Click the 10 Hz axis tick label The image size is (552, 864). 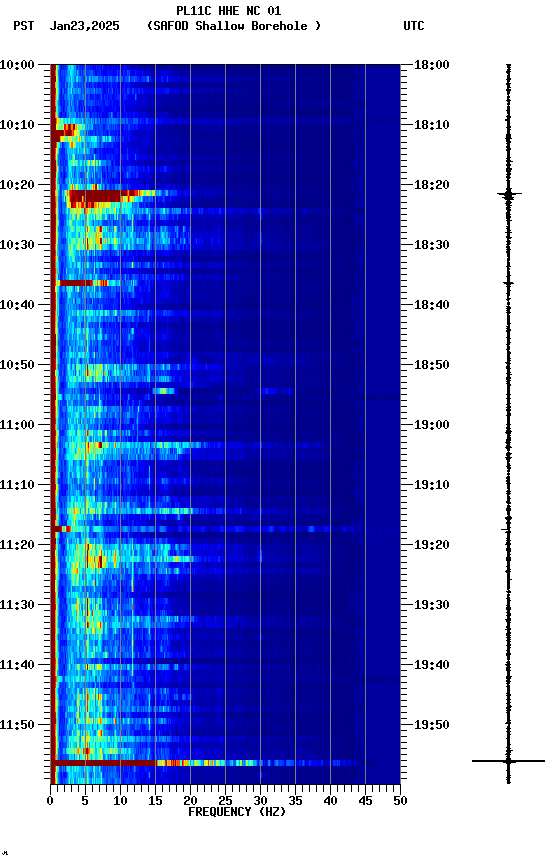coord(120,801)
